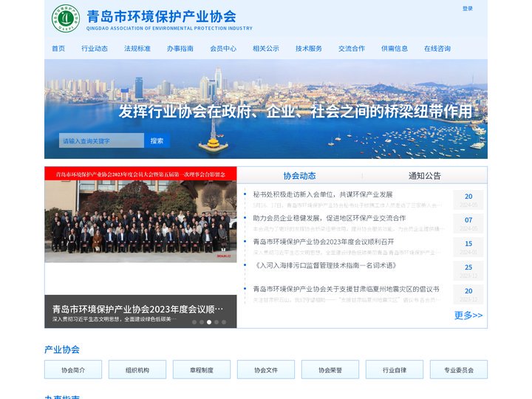Select the second carousel dot

point(202,322)
